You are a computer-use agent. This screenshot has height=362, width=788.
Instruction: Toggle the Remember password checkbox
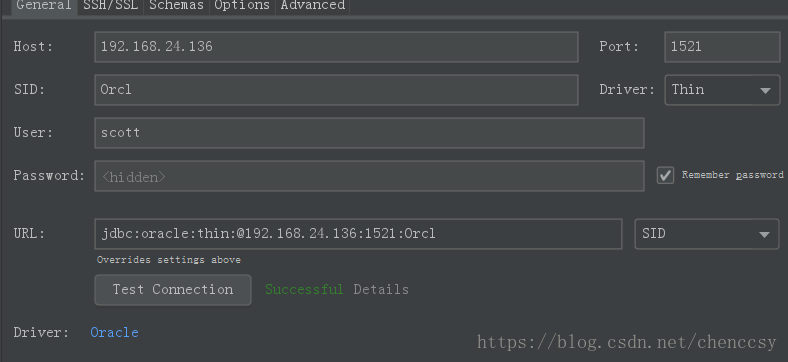coord(665,175)
